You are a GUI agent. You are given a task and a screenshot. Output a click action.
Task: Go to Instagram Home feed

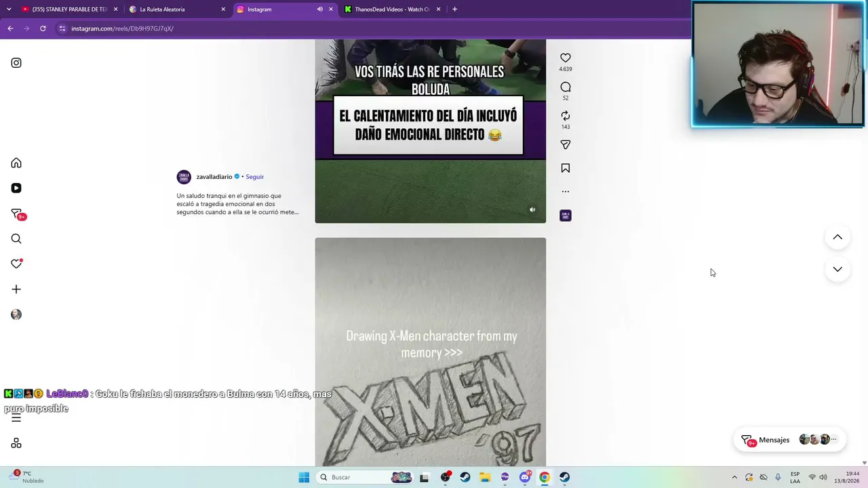16,163
